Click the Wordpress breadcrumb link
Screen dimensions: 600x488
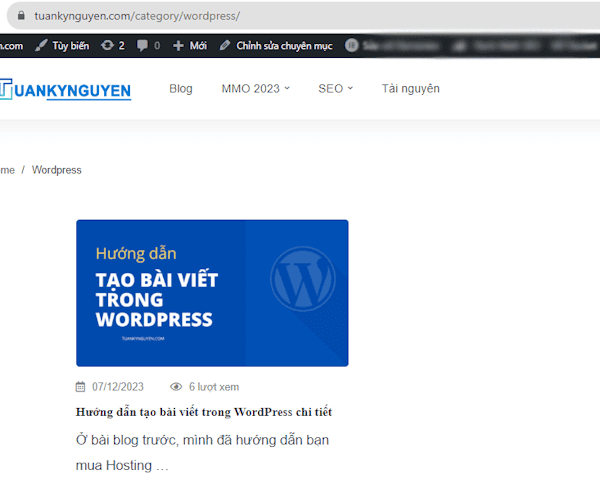57,170
